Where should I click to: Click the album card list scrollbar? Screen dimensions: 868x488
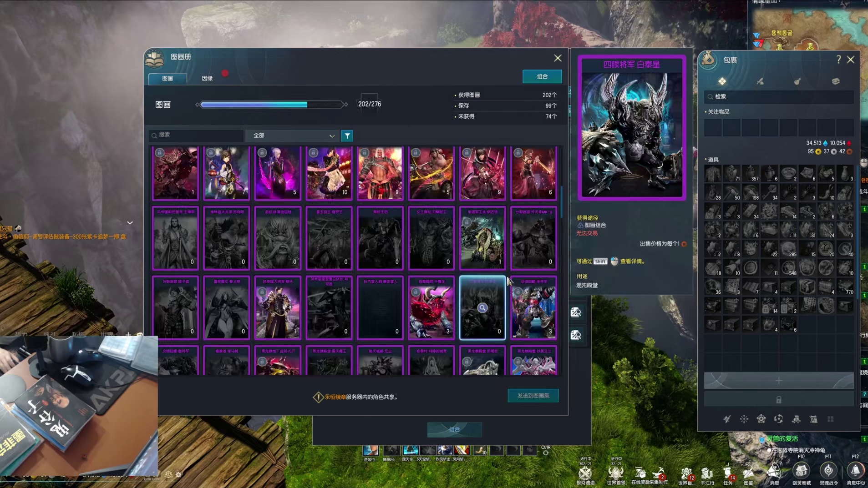[x=561, y=202]
